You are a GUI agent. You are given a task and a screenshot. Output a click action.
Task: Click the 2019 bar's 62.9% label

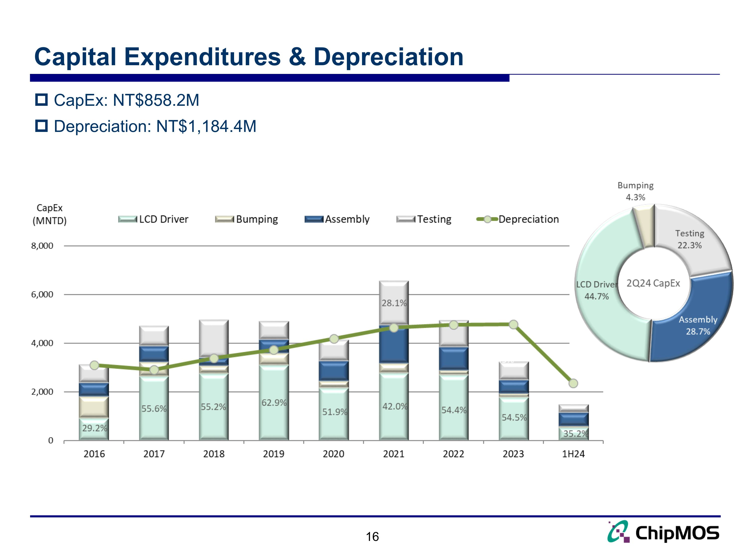coord(274,402)
